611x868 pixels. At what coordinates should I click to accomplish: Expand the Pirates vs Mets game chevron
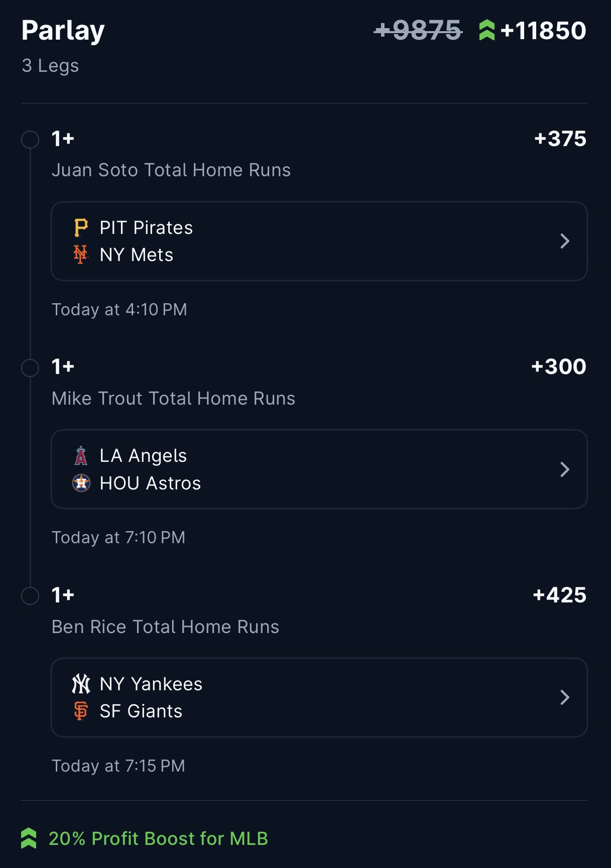click(565, 241)
